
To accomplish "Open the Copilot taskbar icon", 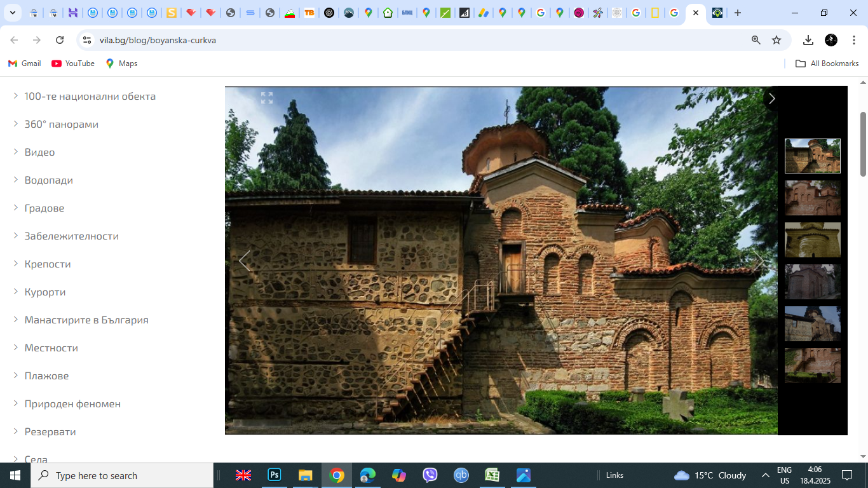I will click(x=399, y=475).
